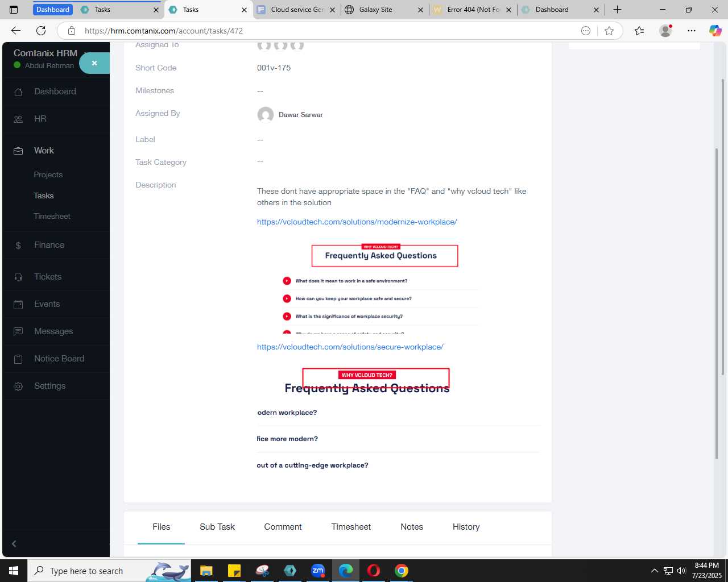
Task: Click the Work briefcase icon
Action: pos(18,151)
